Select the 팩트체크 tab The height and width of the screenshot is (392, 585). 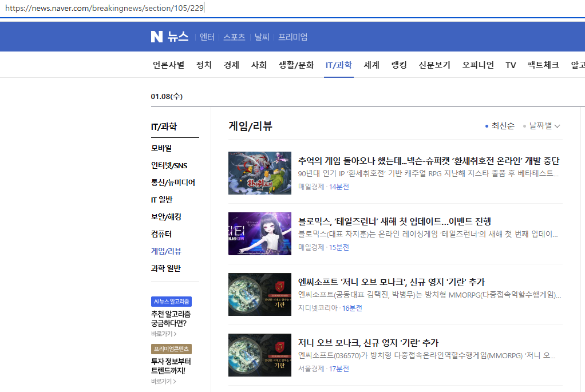[543, 65]
